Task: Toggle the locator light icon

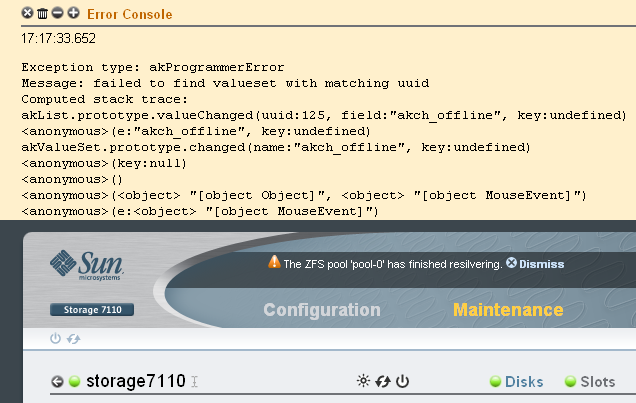Action: coord(363,381)
